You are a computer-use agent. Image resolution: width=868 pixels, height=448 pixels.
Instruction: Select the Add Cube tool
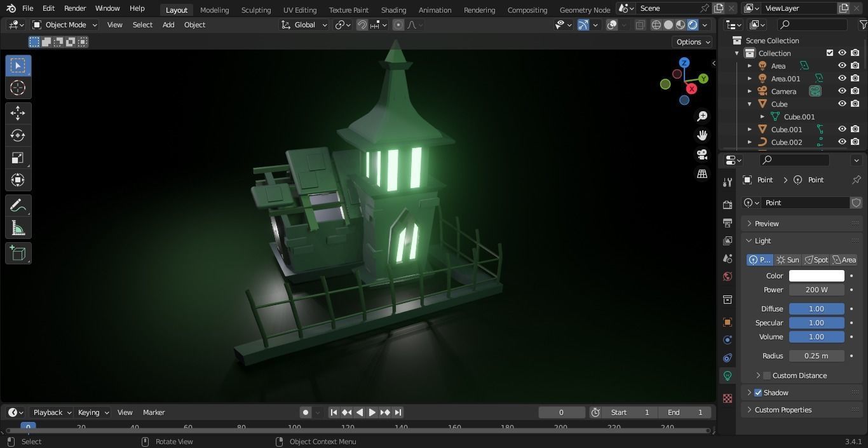pos(18,254)
